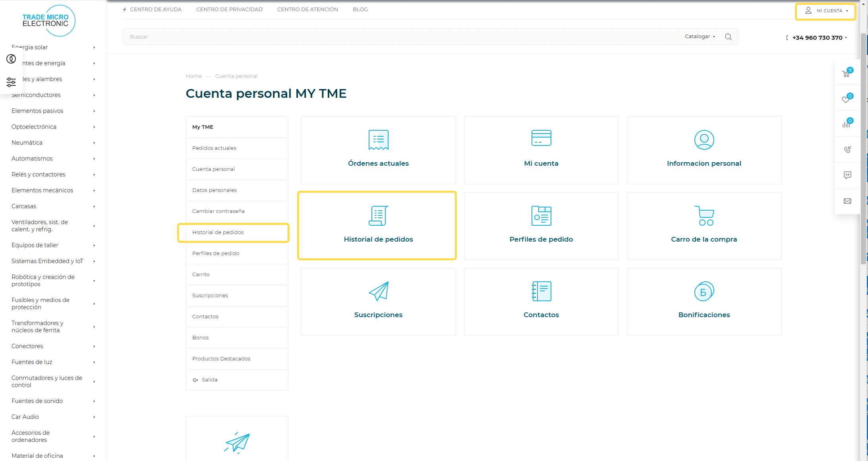The height and width of the screenshot is (461, 868).
Task: Click the Salida logout link
Action: pos(209,380)
